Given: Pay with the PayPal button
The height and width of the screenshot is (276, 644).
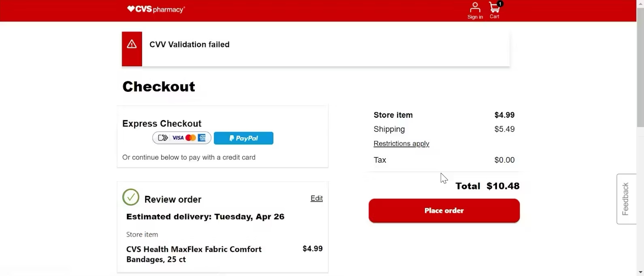Looking at the screenshot, I should pos(243,138).
